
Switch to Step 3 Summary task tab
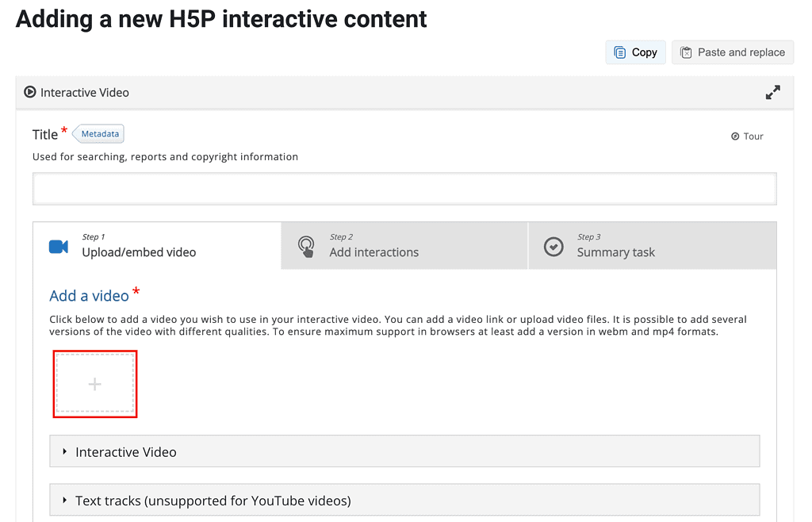[653, 245]
